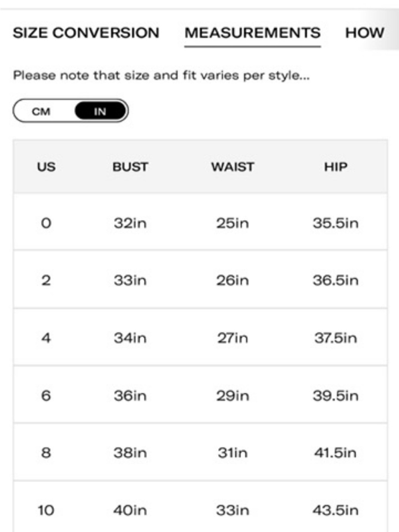
Task: Click the 43.5in hip measurement cell
Action: (336, 510)
